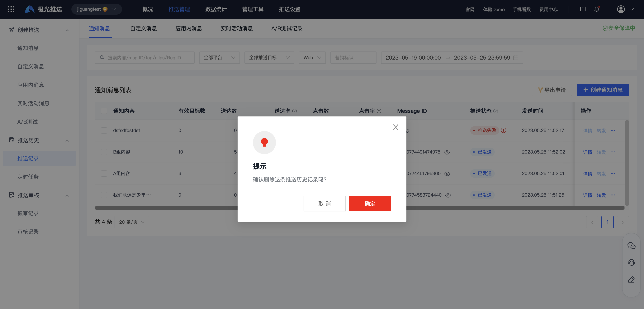Click the 点击率 help icon
This screenshot has width=644, height=309.
point(379,111)
